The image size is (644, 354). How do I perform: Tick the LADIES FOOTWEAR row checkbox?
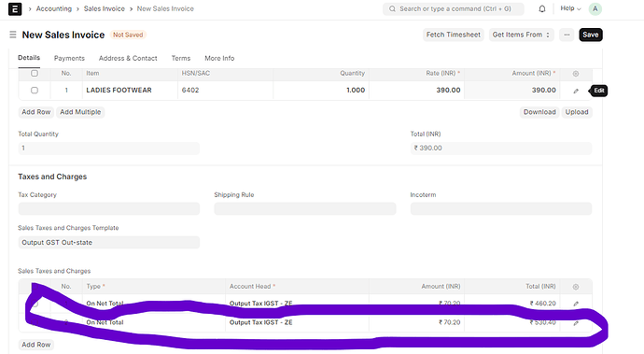click(x=35, y=90)
